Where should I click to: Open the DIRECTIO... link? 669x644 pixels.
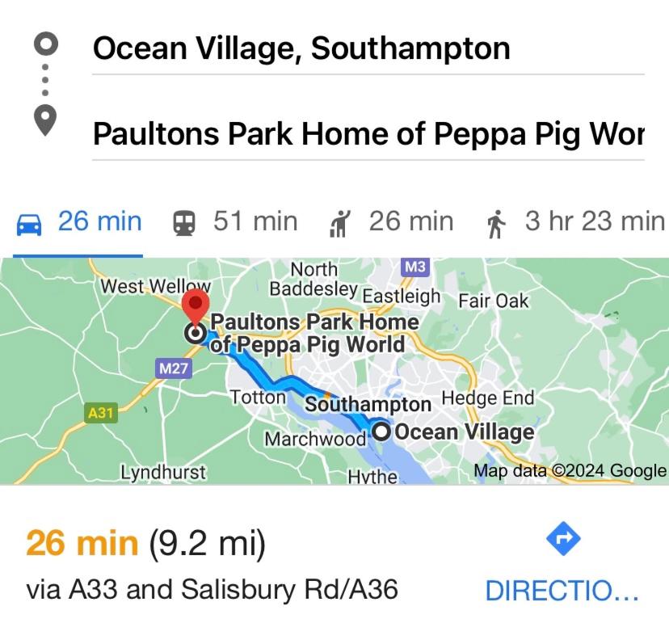(x=562, y=591)
